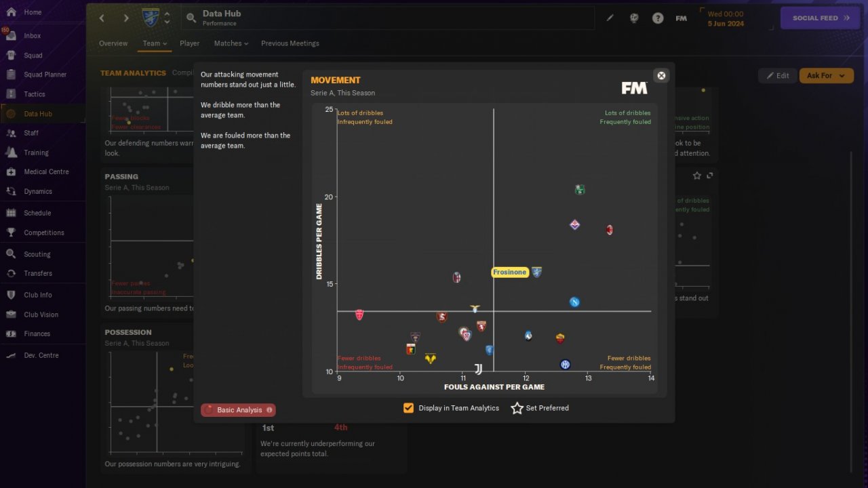Open the Social Feed panel

tap(821, 18)
